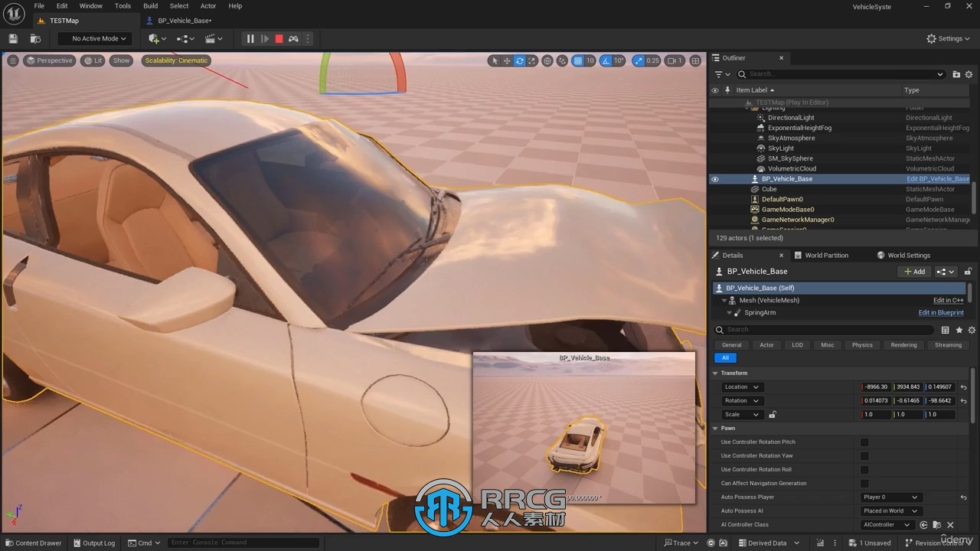Click the frame skip button
The height and width of the screenshot is (551, 980).
click(264, 38)
